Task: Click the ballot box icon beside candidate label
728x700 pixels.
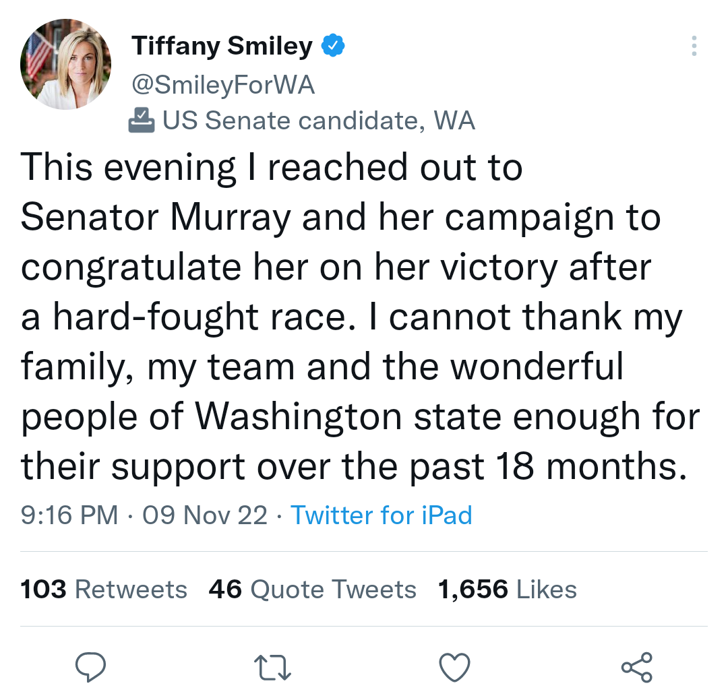Action: [141, 120]
